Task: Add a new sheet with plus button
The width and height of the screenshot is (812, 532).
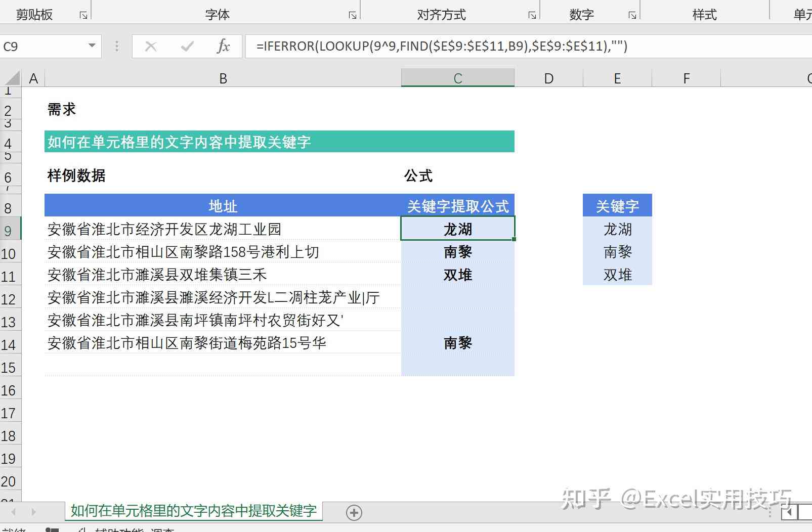Action: pyautogui.click(x=354, y=513)
